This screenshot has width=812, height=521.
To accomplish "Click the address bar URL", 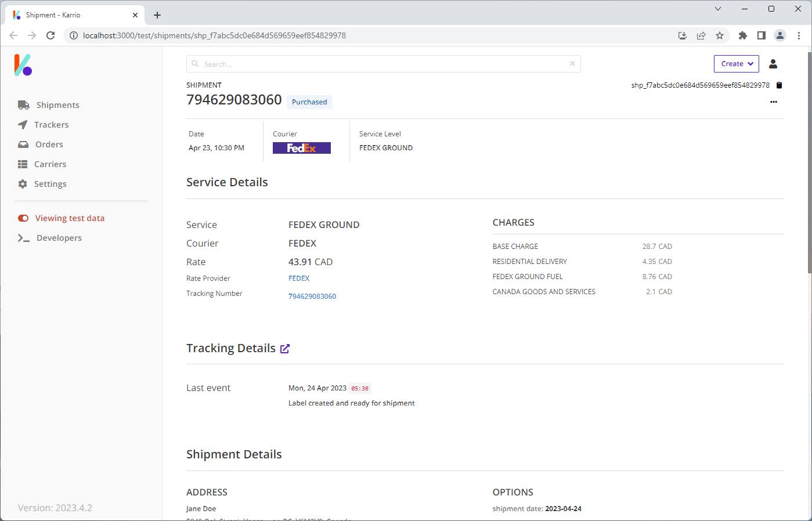I will 214,35.
